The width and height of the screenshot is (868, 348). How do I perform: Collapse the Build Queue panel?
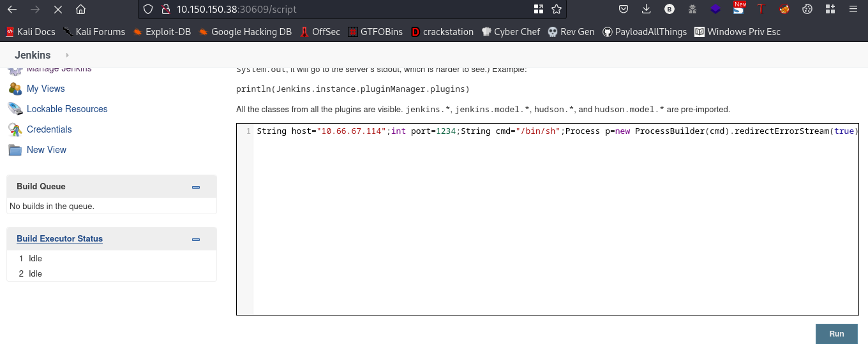coord(196,187)
